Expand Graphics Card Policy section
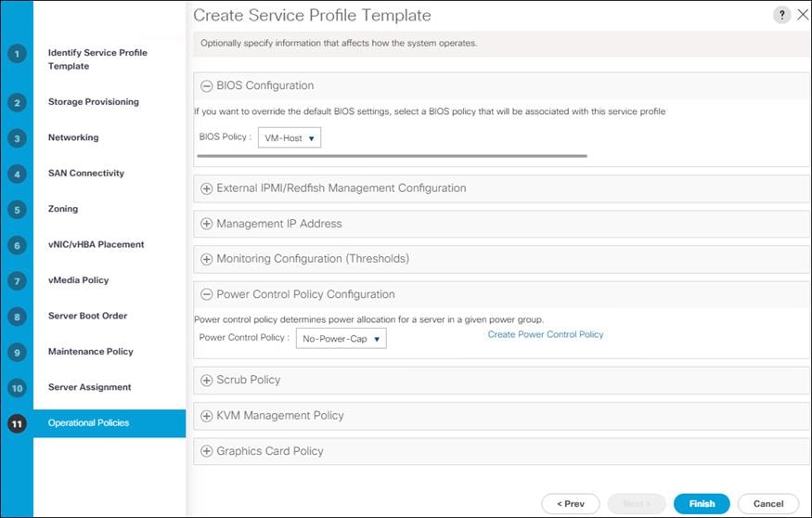Image resolution: width=812 pixels, height=518 pixels. point(207,451)
